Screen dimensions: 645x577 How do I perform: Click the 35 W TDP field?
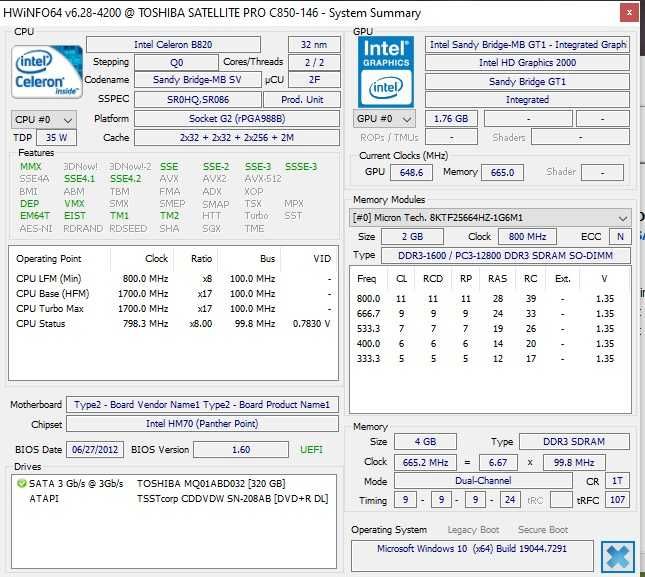[x=56, y=137]
